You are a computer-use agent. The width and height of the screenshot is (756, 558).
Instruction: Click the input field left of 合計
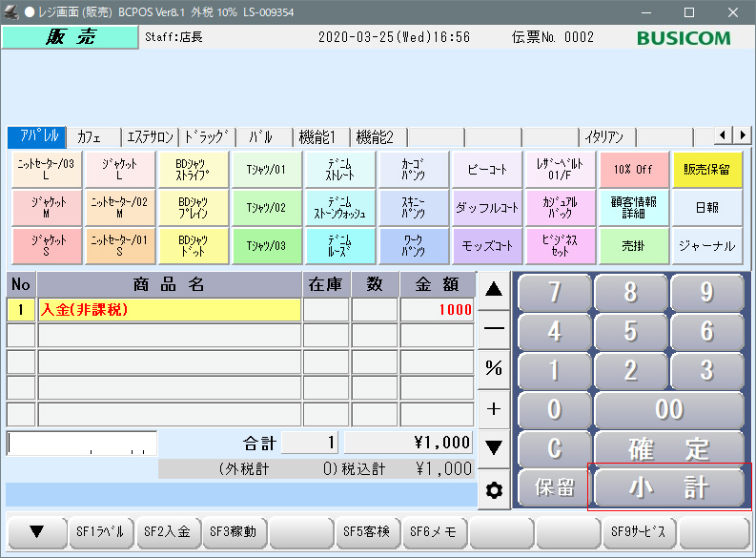(81, 444)
